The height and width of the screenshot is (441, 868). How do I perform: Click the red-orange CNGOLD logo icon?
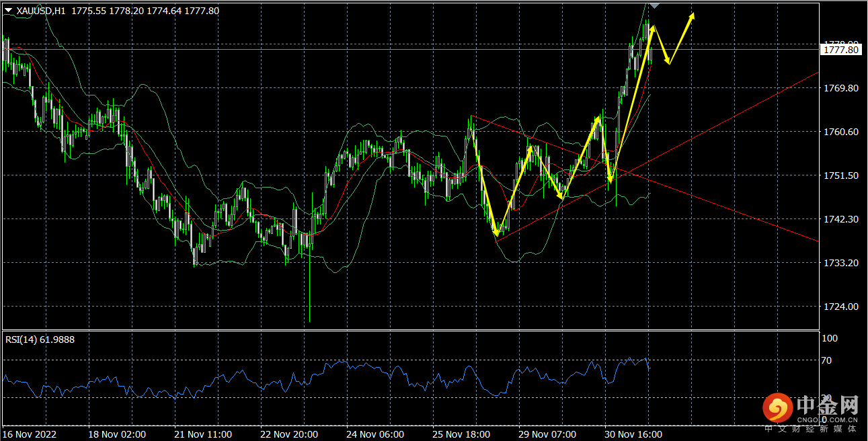(x=777, y=407)
